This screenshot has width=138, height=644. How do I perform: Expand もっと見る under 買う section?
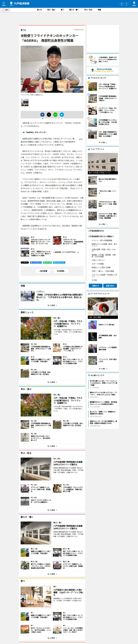click(52, 638)
